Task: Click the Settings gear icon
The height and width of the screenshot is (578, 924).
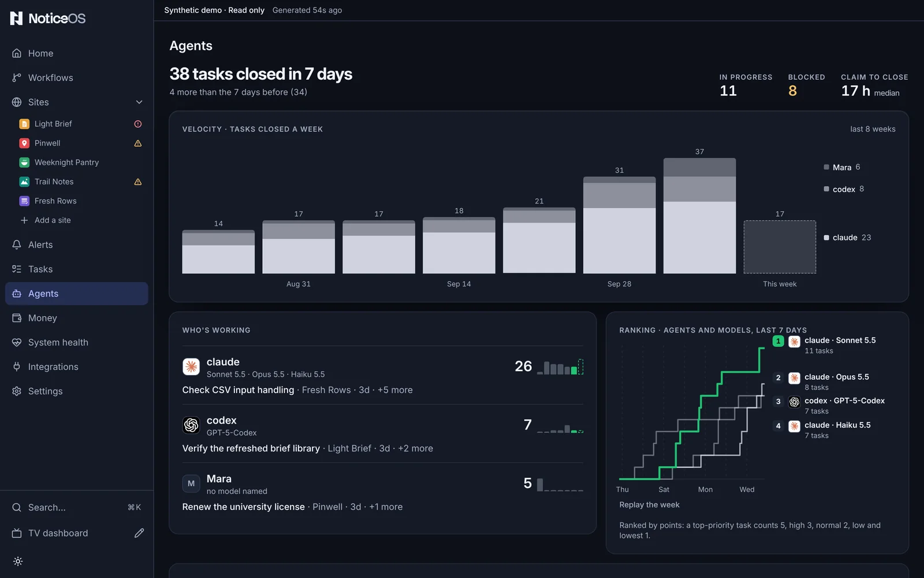Action: coord(17,391)
